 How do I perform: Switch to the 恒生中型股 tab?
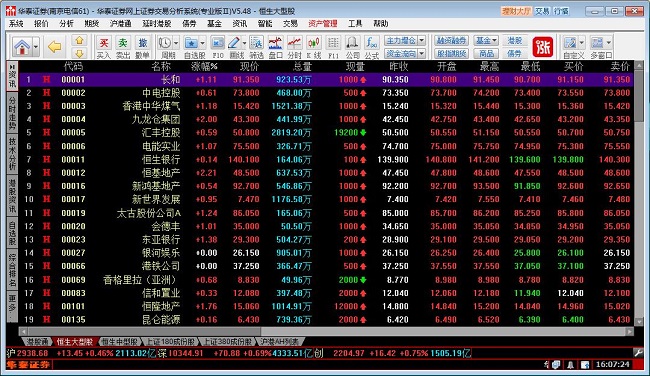pos(119,342)
